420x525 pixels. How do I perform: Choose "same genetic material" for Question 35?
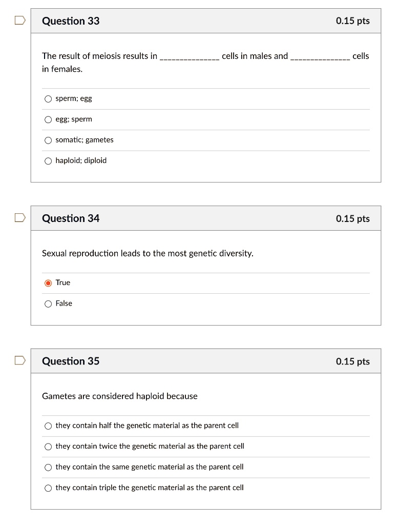click(48, 467)
